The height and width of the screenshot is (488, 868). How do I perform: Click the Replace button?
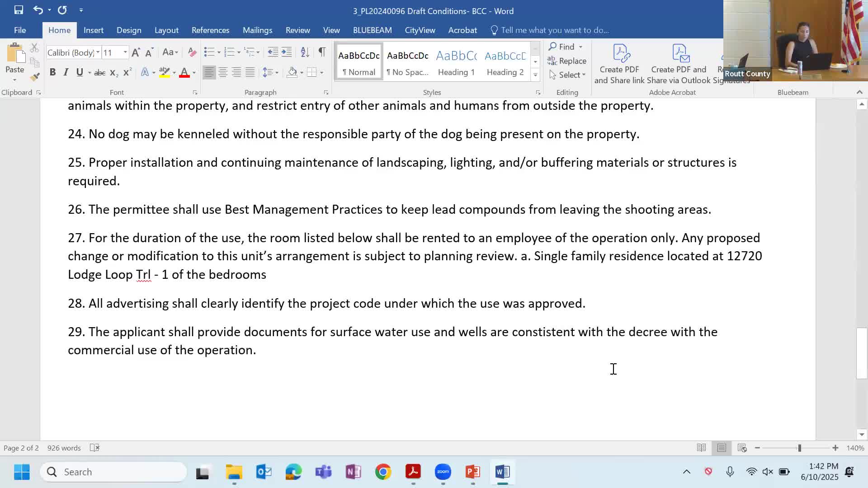[567, 61]
